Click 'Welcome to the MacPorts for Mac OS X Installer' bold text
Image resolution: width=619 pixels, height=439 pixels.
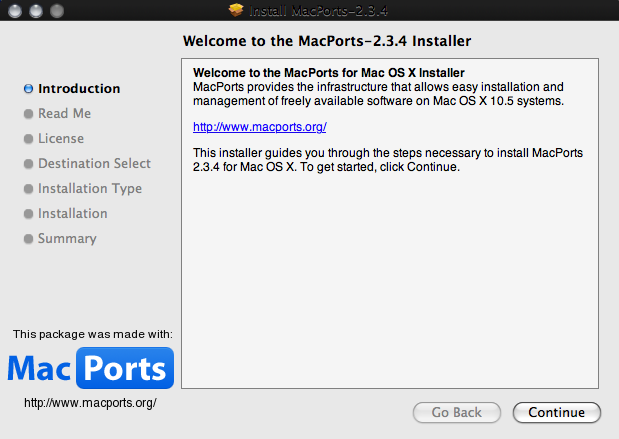(328, 73)
